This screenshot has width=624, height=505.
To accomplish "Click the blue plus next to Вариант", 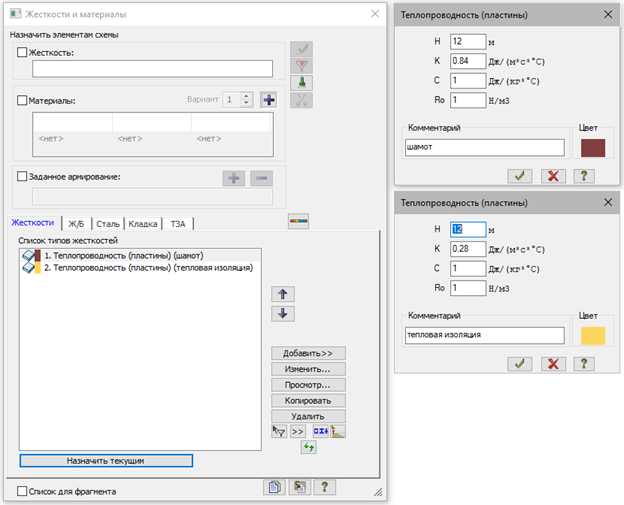I will [x=268, y=100].
